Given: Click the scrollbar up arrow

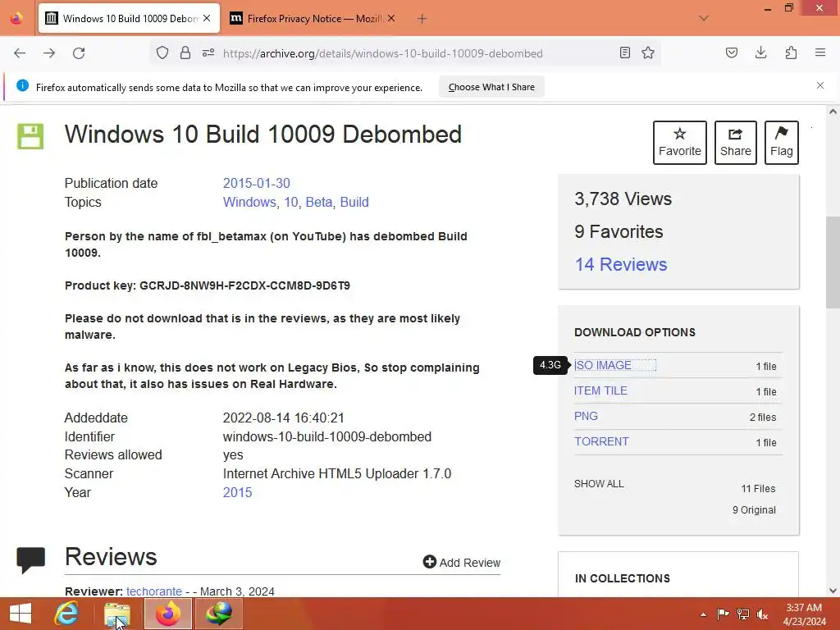Looking at the screenshot, I should click(x=833, y=112).
